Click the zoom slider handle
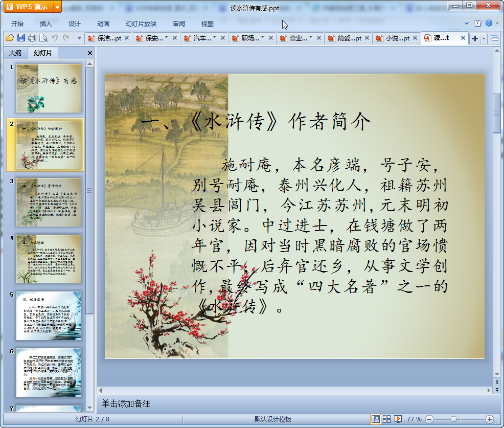Image resolution: width=504 pixels, height=428 pixels. [x=453, y=419]
